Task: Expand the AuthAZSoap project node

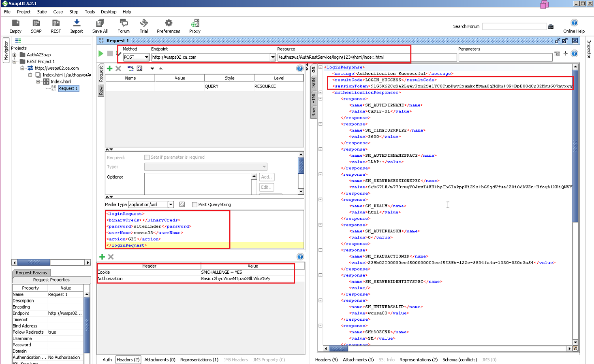Action: coord(15,55)
